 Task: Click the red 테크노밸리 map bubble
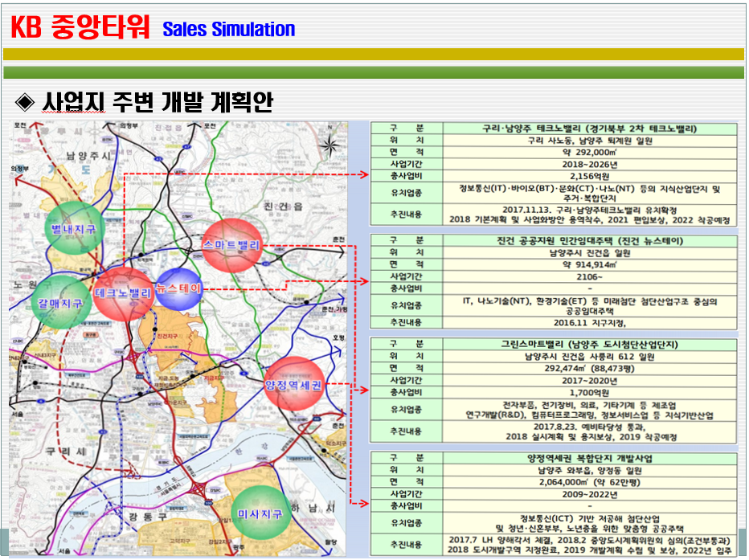tap(123, 292)
